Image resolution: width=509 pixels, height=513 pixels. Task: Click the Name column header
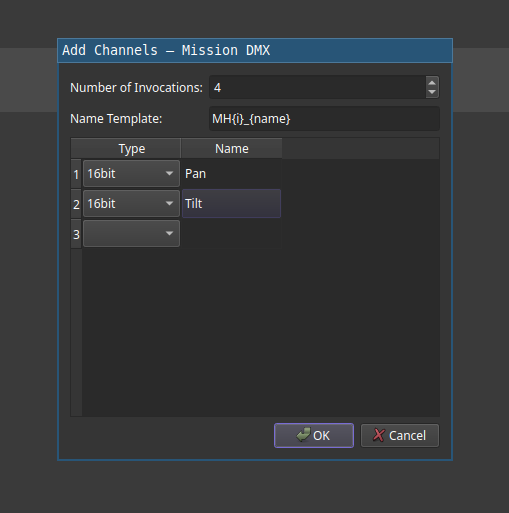(x=231, y=149)
